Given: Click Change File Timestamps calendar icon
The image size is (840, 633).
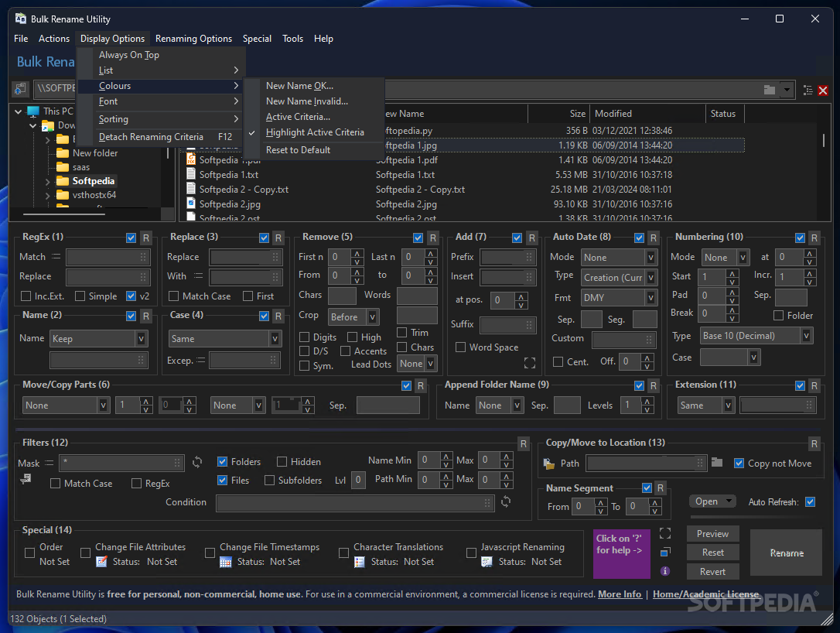Looking at the screenshot, I should 226,562.
